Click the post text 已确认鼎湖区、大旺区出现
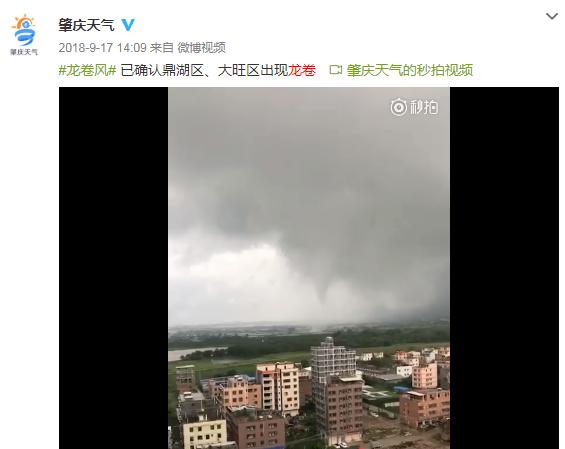Image resolution: width=565 pixels, height=449 pixels. pyautogui.click(x=204, y=70)
